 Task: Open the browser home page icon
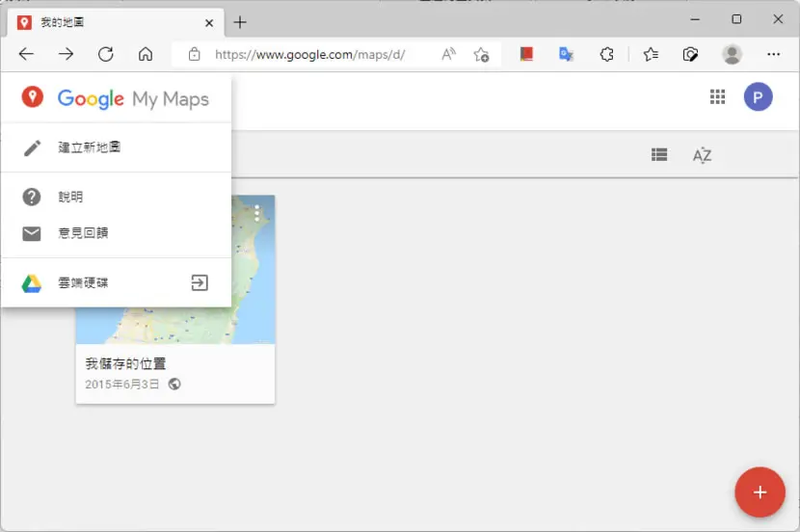click(x=146, y=54)
